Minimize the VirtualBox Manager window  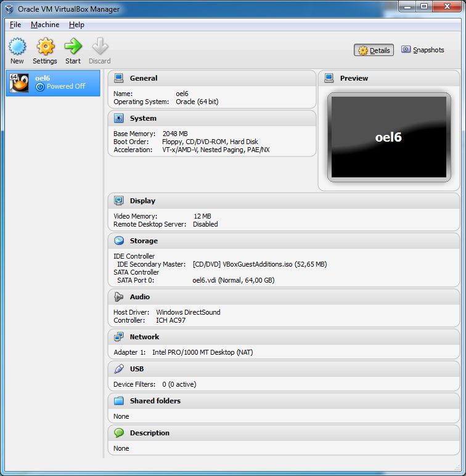[407, 6]
